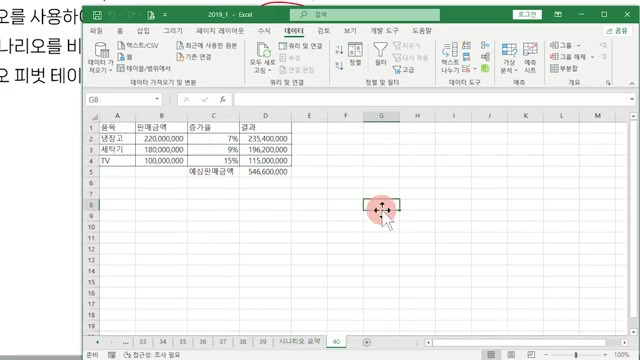Open the Sort (정렬) dialog
This screenshot has width=640, height=360.
click(355, 54)
